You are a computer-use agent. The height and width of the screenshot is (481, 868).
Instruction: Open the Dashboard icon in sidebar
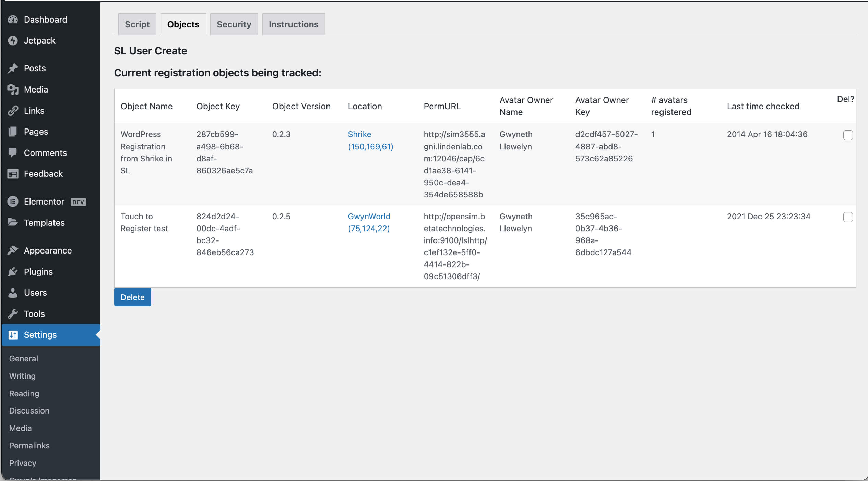point(13,20)
